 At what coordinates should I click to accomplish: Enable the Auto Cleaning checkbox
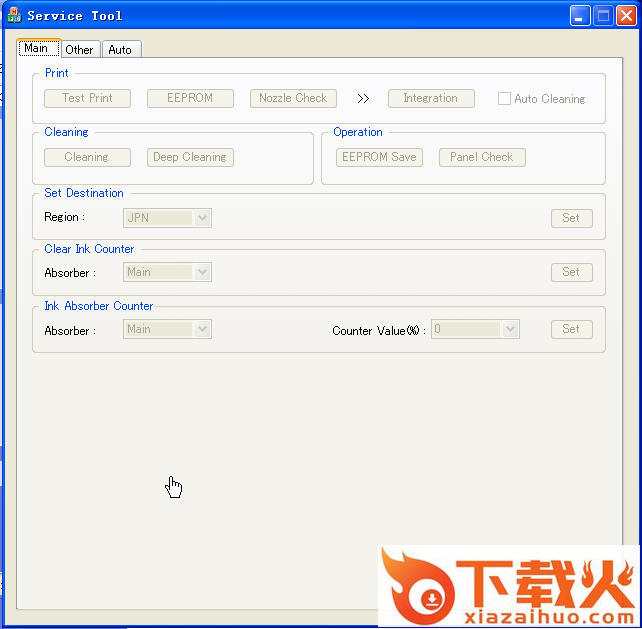tap(504, 98)
